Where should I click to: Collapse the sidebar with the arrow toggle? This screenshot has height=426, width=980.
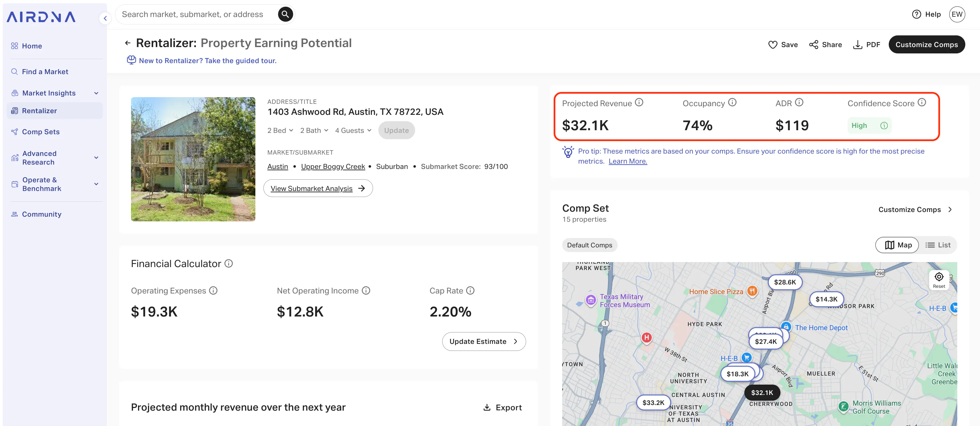click(105, 18)
